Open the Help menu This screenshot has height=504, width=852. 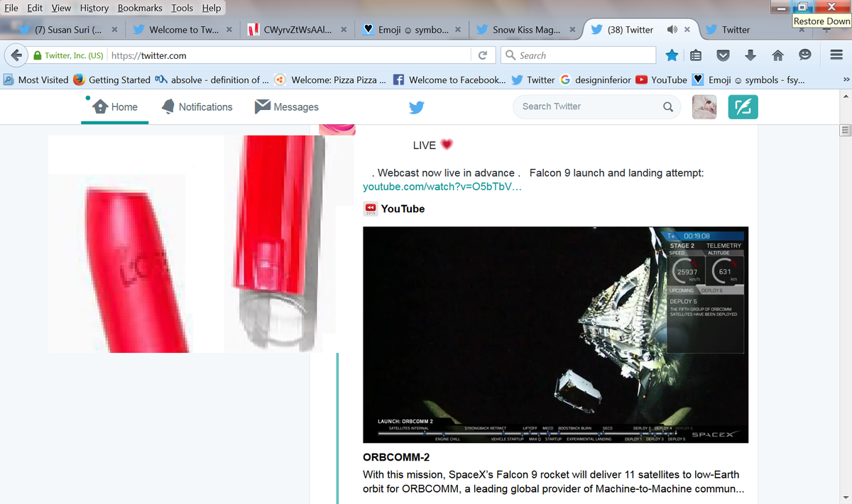pyautogui.click(x=211, y=8)
